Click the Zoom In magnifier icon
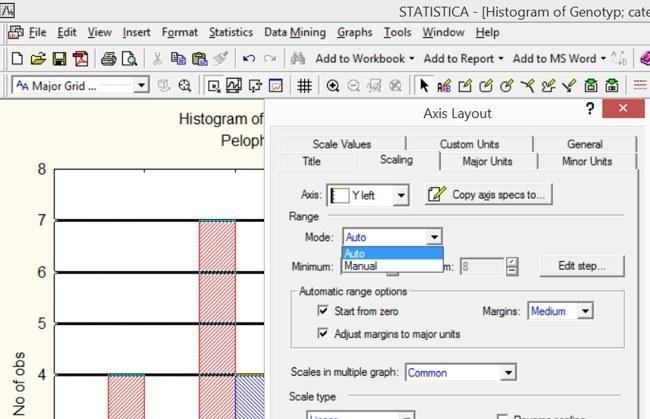Image resolution: width=650 pixels, height=419 pixels. point(333,86)
